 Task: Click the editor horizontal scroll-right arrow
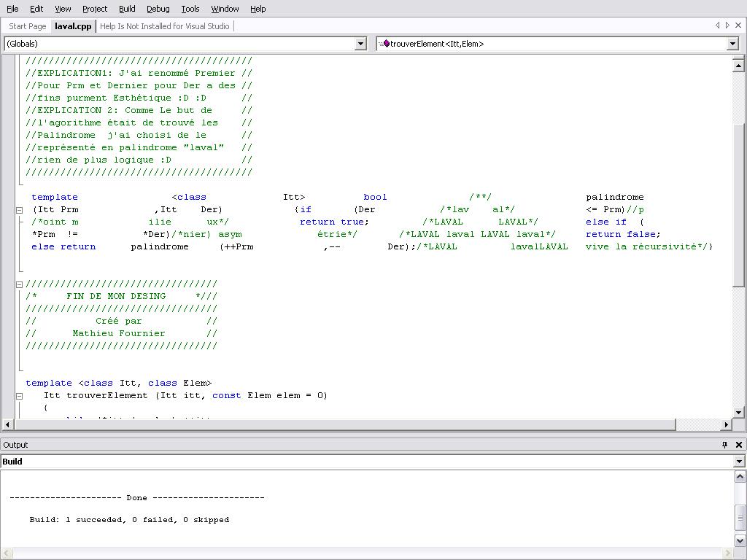(726, 424)
